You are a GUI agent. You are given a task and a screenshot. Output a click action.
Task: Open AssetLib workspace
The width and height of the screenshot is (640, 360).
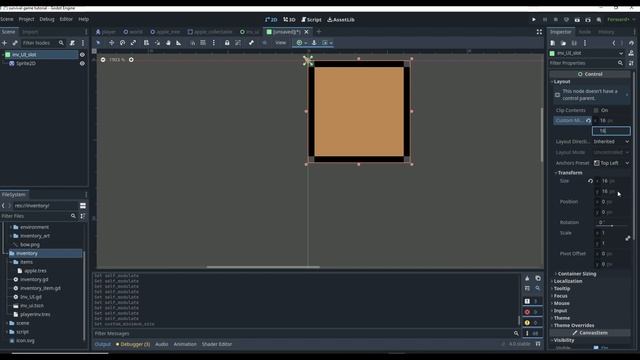pos(341,20)
